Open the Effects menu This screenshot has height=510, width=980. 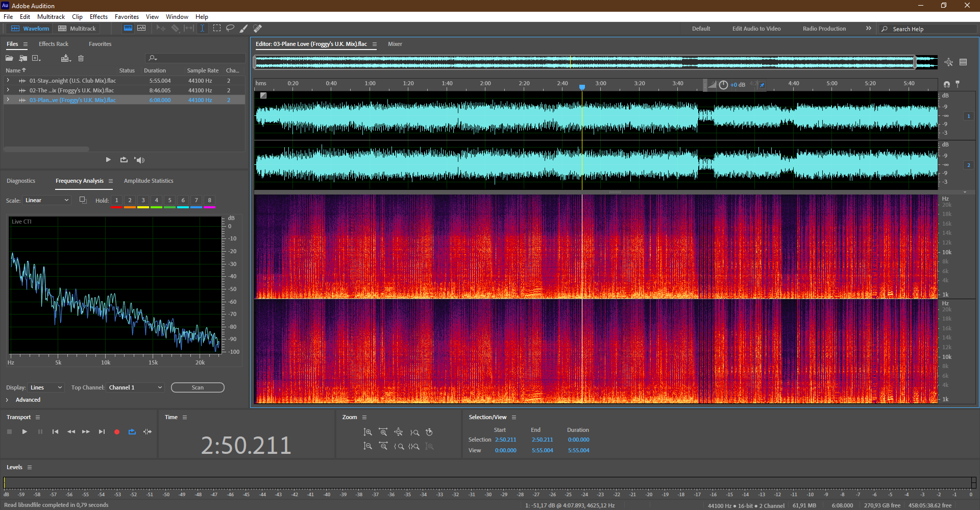[x=99, y=17]
